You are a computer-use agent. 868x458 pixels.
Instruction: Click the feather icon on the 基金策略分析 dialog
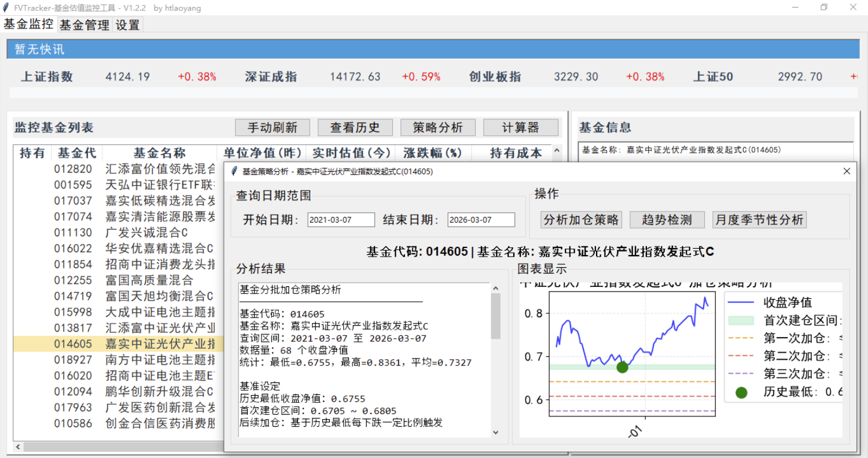coord(234,171)
